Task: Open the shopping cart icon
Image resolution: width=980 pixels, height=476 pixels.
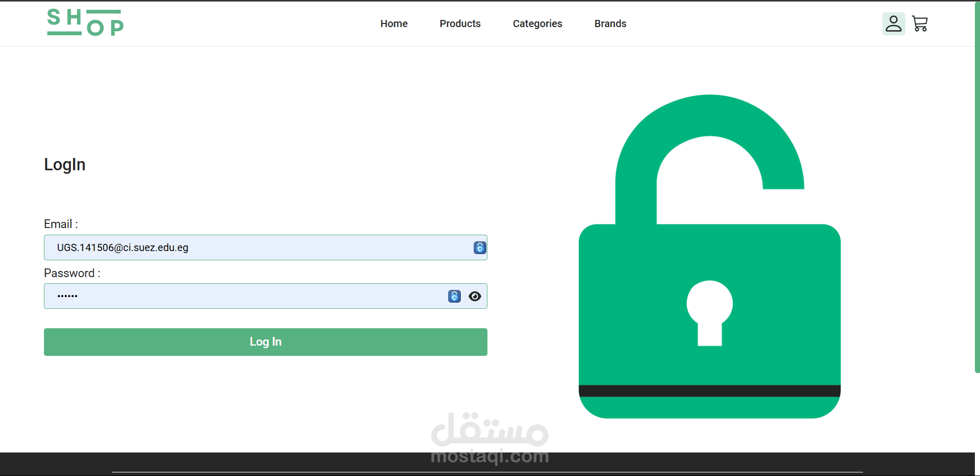Action: tap(920, 24)
